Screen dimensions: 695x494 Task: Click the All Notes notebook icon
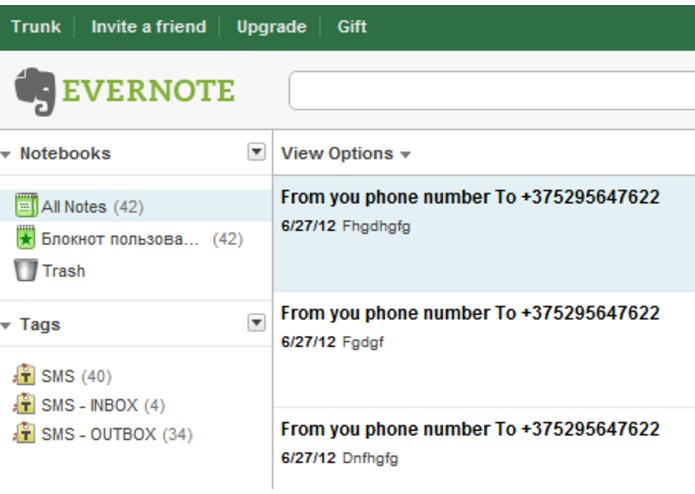coord(26,205)
